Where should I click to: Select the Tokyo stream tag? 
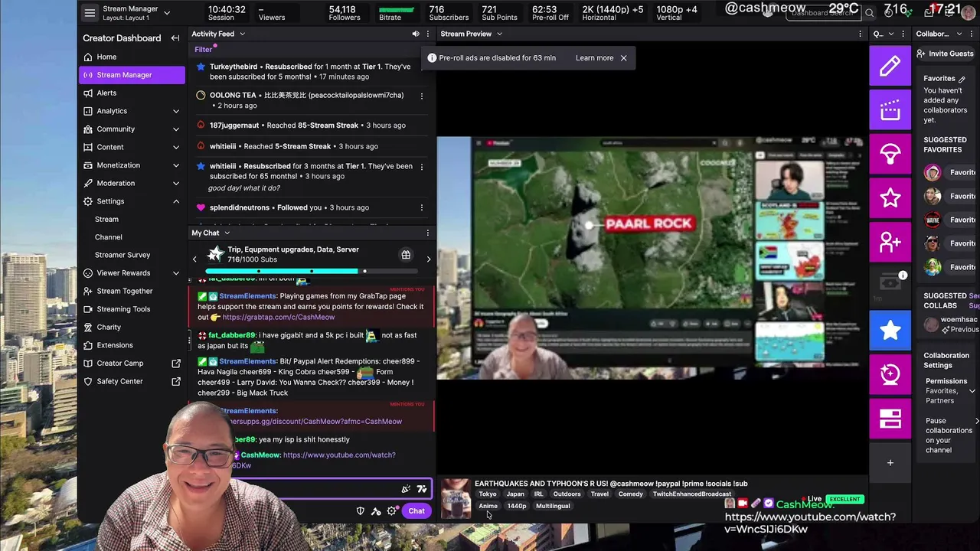(x=488, y=494)
